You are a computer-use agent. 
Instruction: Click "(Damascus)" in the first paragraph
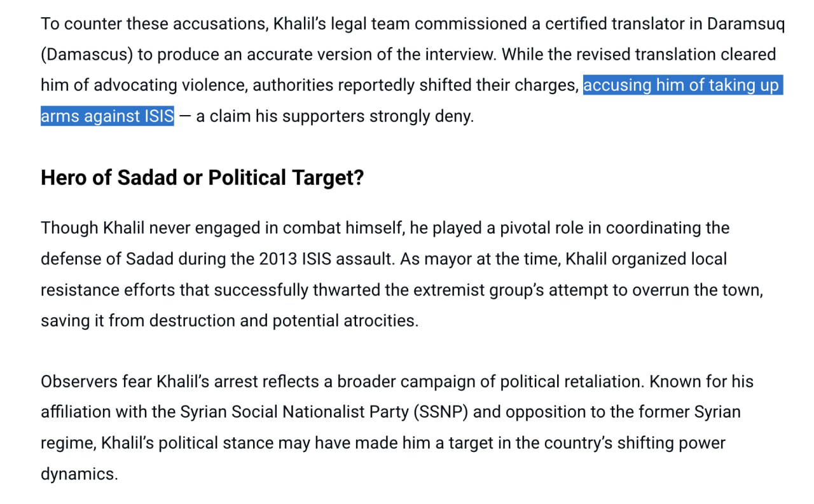86,55
